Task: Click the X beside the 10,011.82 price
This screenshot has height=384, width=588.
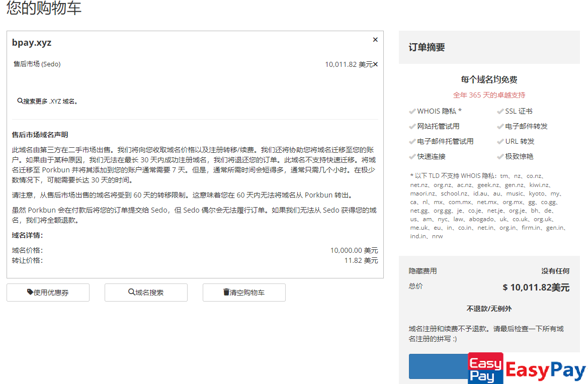Action: point(376,64)
